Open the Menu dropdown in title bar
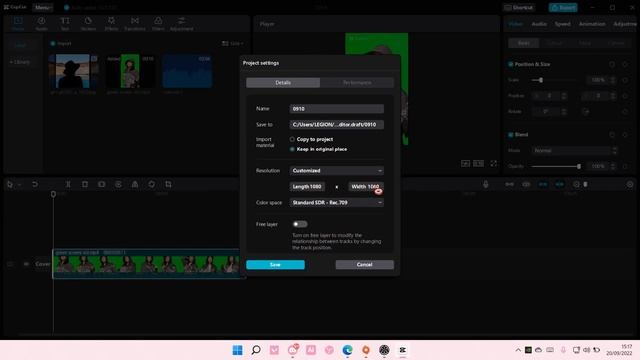 pyautogui.click(x=42, y=7)
